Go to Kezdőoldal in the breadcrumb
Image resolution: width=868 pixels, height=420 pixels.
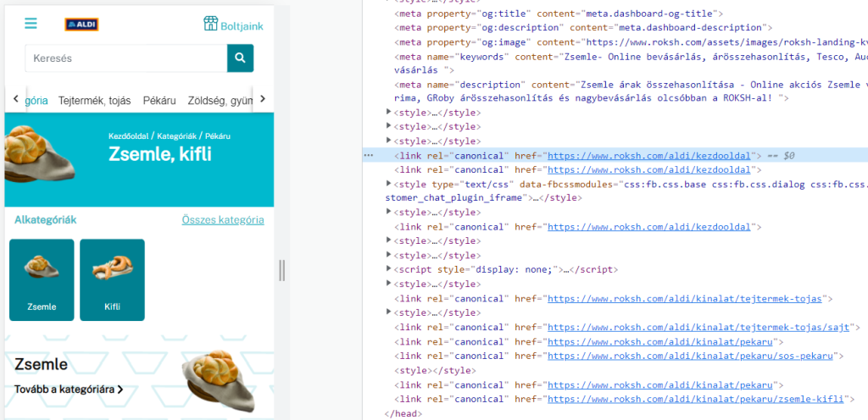(129, 136)
